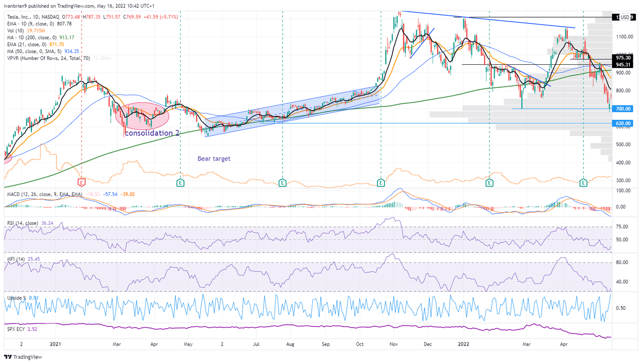Click the Nov label on the time axis

394,344
